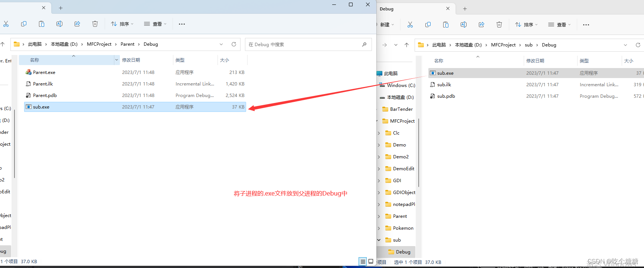
Task: Click the Rename icon in Parent Debug window
Action: [x=59, y=24]
